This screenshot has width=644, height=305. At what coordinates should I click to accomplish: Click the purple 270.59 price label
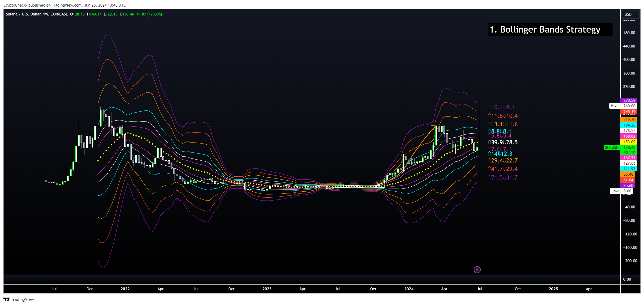629,101
